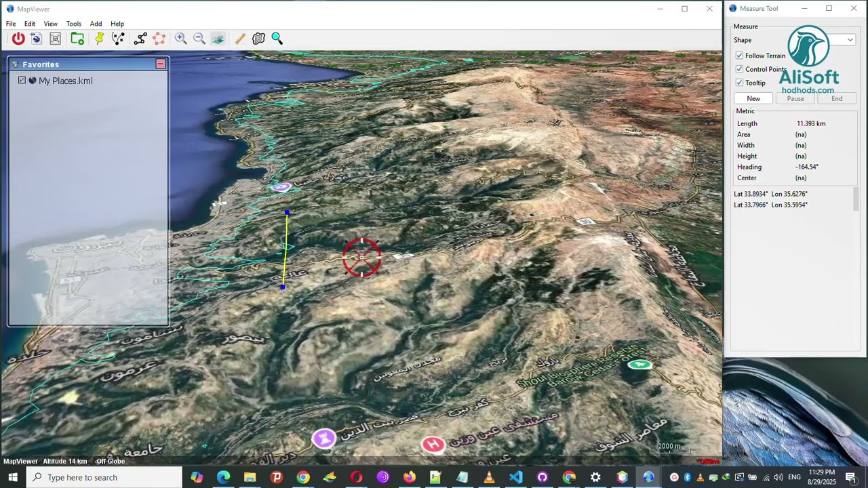Image resolution: width=868 pixels, height=488 pixels.
Task: Click the purple marker near Beit ed-Dine
Action: tap(324, 439)
